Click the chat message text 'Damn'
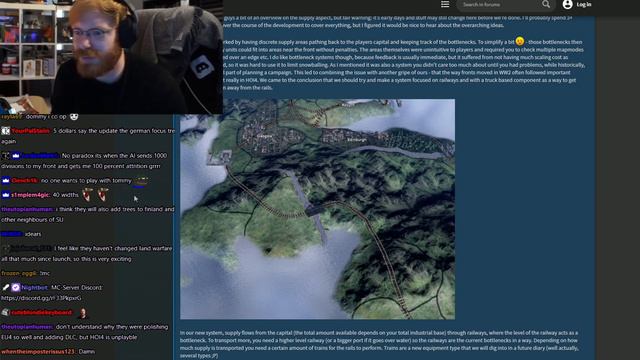The height and width of the screenshot is (360, 640). pos(87,351)
